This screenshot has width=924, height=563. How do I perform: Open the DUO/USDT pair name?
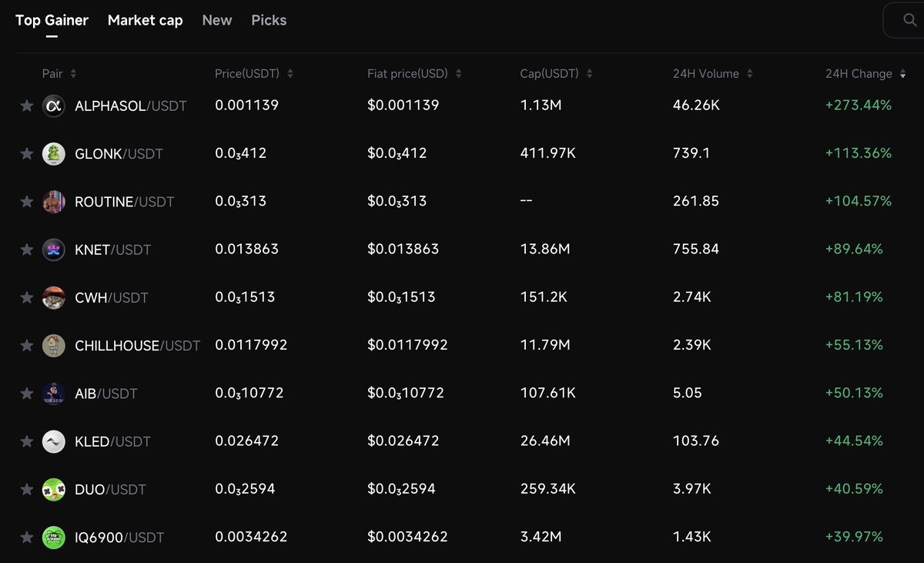[110, 489]
